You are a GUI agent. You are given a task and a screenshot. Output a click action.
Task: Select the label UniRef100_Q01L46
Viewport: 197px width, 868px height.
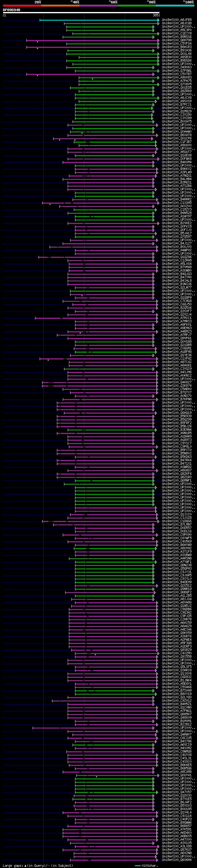pyautogui.click(x=177, y=54)
